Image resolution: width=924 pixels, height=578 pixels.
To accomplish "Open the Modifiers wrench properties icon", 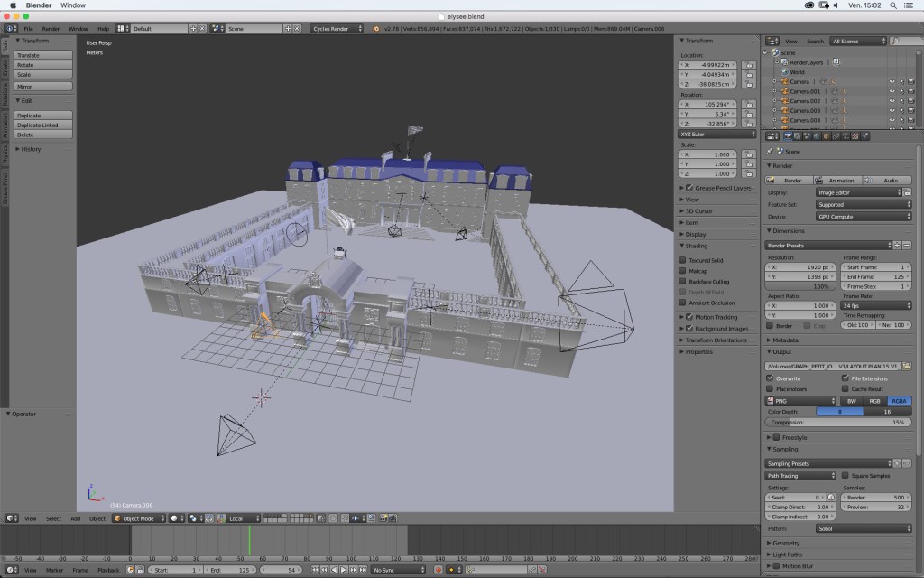I will (845, 136).
